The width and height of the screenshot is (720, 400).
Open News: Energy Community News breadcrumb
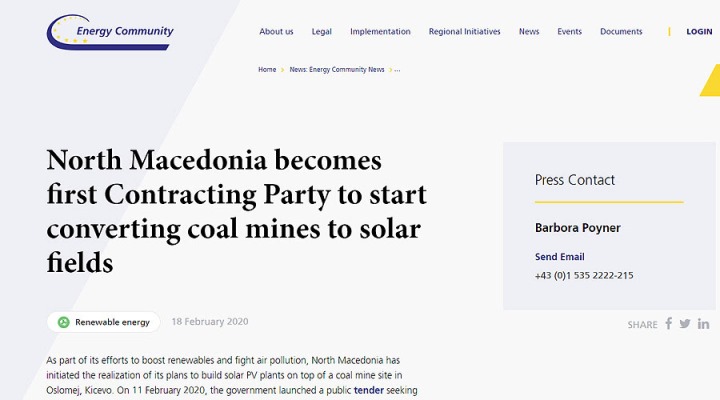[337, 70]
